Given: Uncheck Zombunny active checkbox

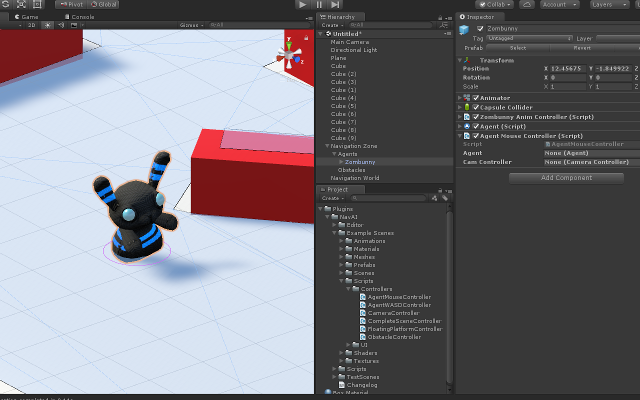Looking at the screenshot, I should click(480, 29).
